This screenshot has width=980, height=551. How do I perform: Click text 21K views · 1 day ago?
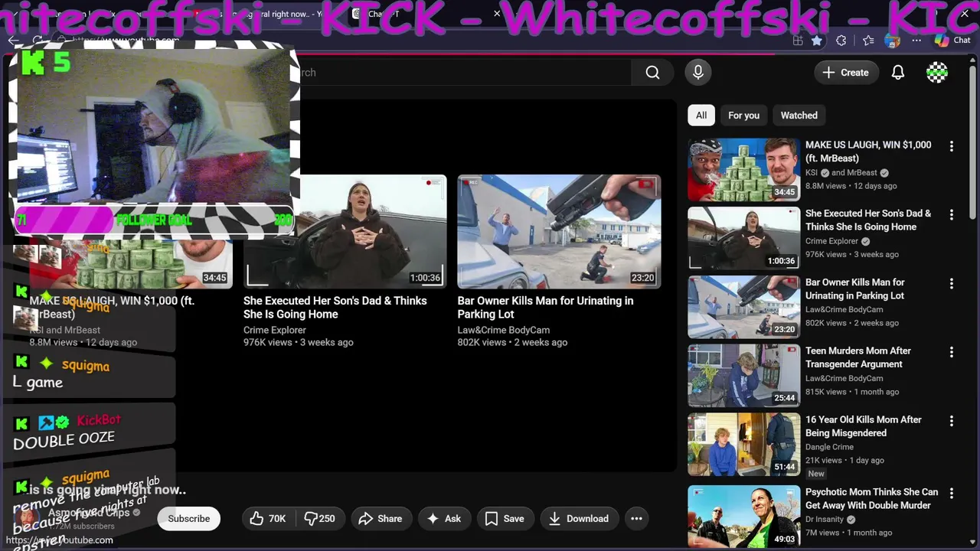tap(844, 461)
